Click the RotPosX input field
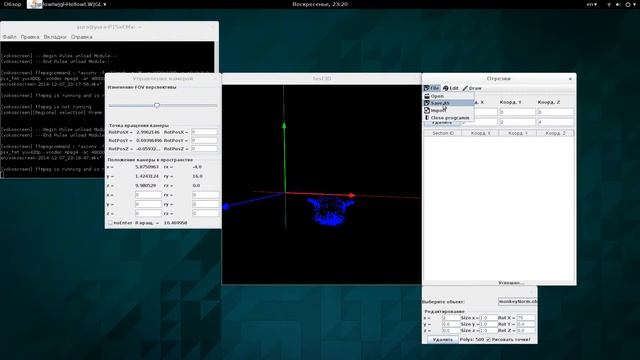640x360 pixels. 204,132
